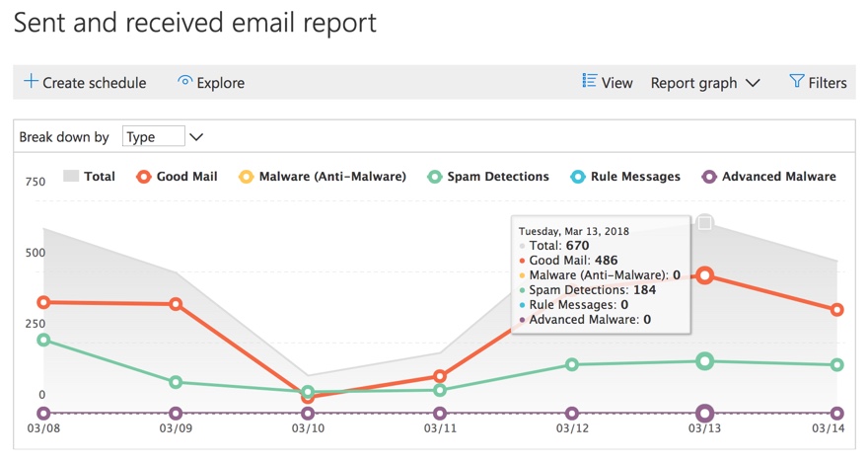868x461 pixels.
Task: Open the Type combo box
Action: pyautogui.click(x=153, y=137)
